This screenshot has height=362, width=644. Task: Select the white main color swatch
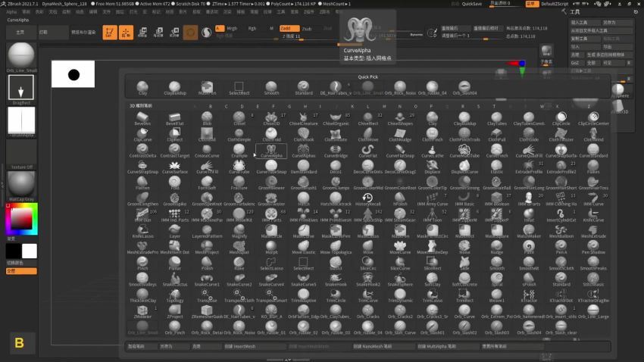(x=29, y=251)
